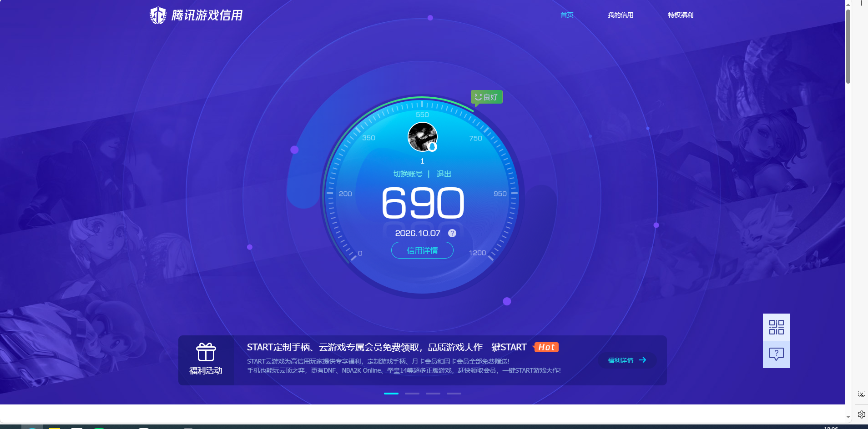
Task: Click the 200 gauge label
Action: coord(345,194)
